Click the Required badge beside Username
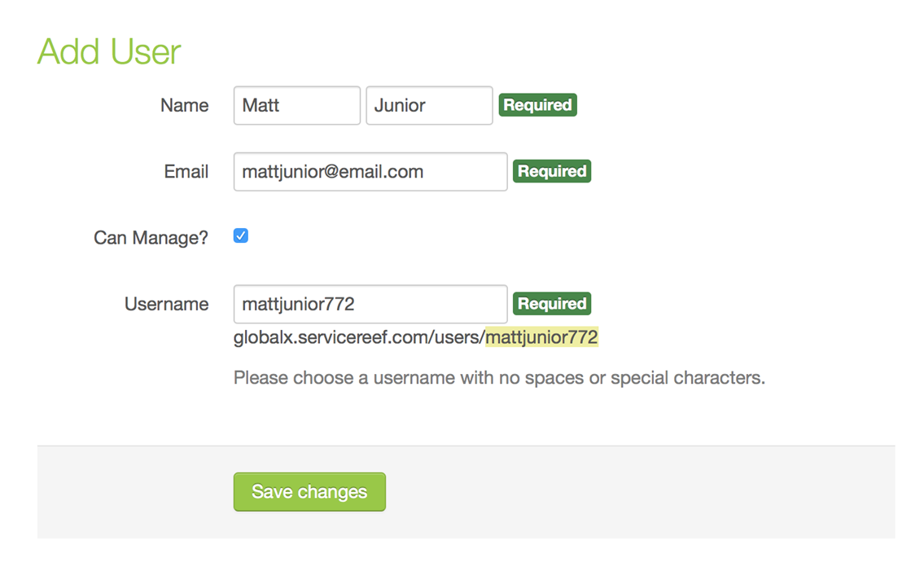924x563 pixels. click(551, 304)
